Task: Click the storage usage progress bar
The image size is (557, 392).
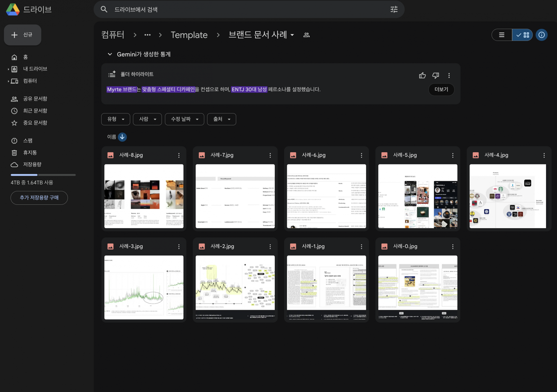Action: tap(43, 175)
